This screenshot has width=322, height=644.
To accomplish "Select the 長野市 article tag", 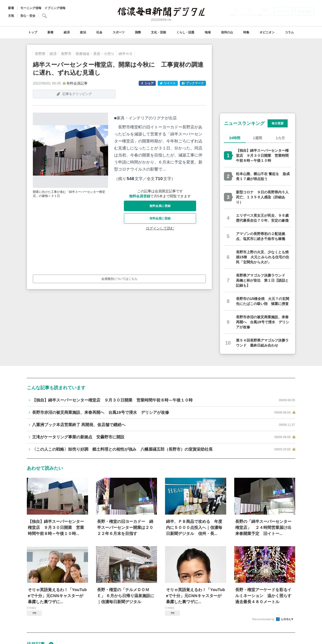I will click(x=66, y=54).
